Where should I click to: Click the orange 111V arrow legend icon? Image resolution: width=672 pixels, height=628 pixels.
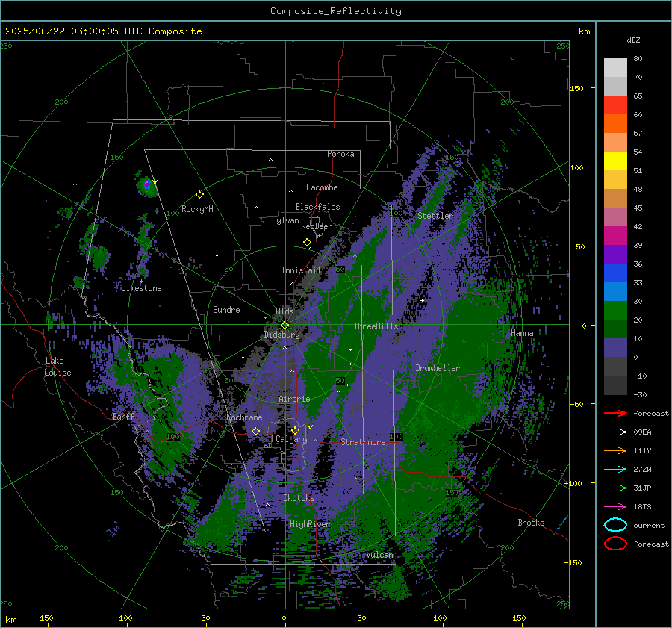tap(615, 450)
